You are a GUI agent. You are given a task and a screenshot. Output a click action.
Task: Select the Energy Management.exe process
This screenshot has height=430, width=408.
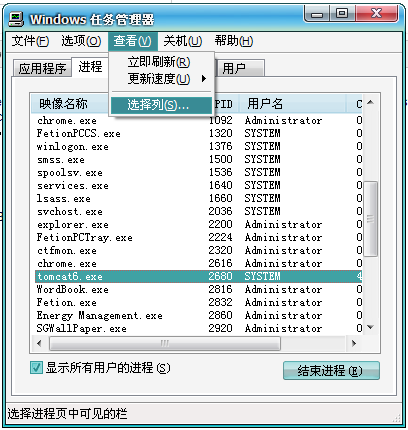click(199, 316)
